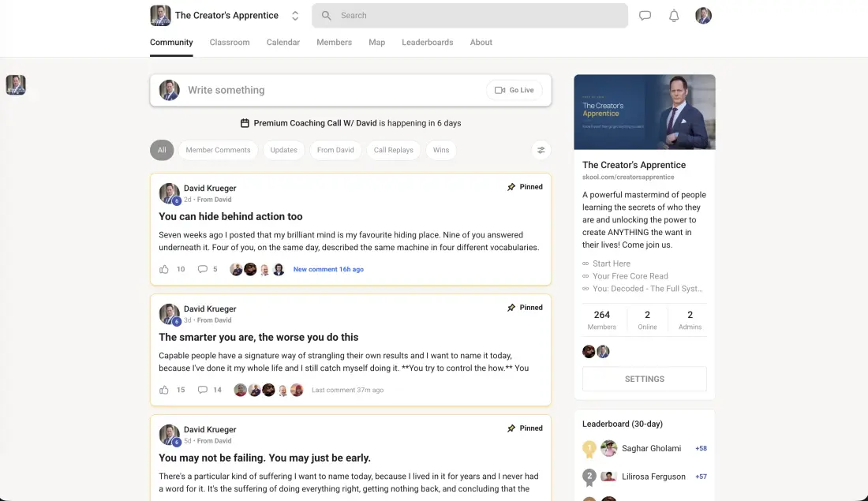Click pin icon on 'The smarter you are' post
The height and width of the screenshot is (501, 868).
point(511,308)
